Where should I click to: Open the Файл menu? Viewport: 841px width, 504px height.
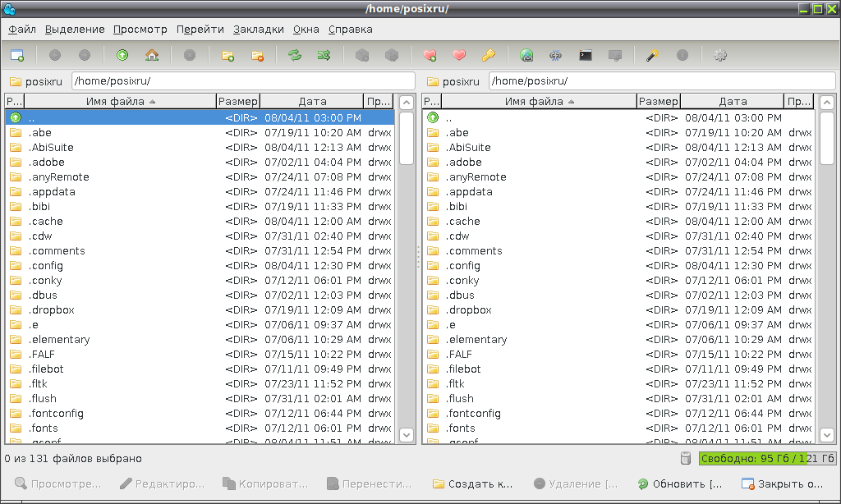click(x=22, y=30)
